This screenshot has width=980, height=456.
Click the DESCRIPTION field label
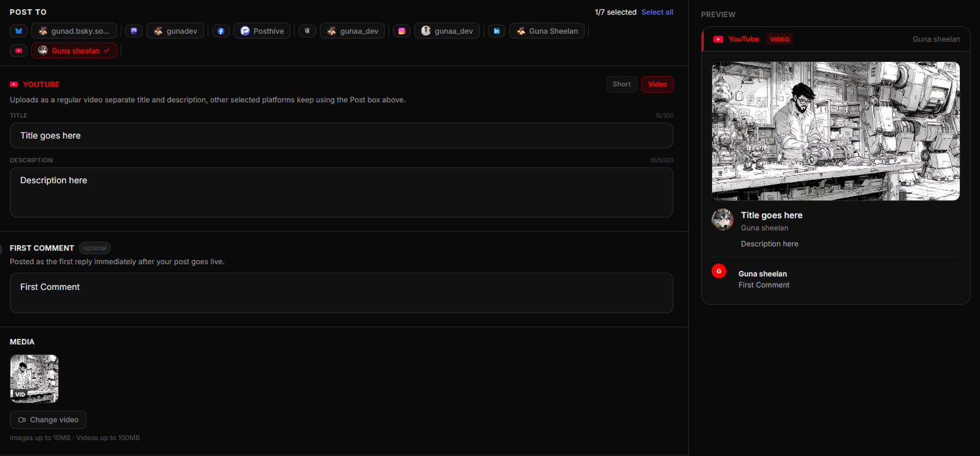(x=31, y=161)
